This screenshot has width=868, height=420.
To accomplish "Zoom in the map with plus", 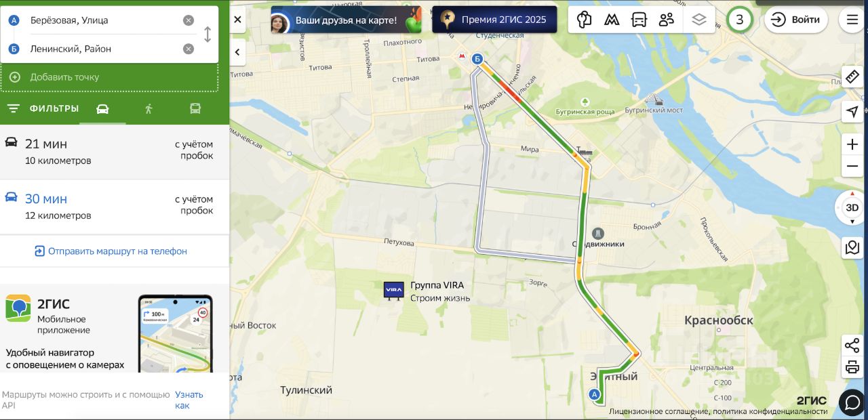I will tap(852, 144).
